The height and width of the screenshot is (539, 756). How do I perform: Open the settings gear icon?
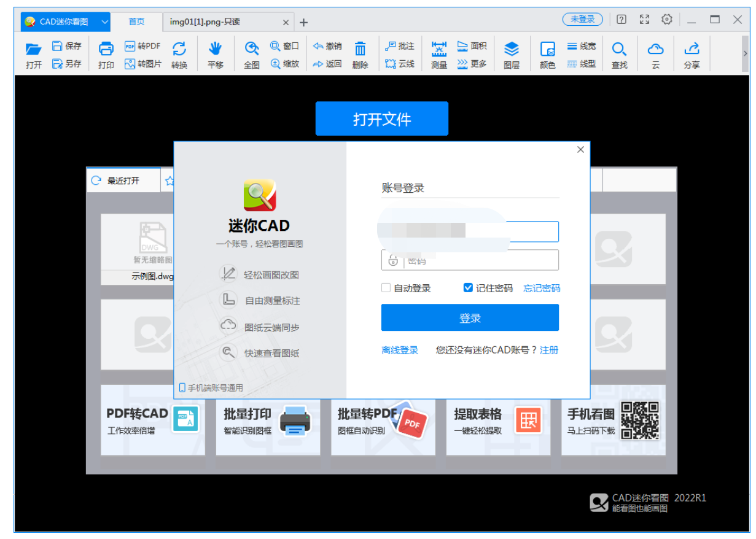coord(667,19)
